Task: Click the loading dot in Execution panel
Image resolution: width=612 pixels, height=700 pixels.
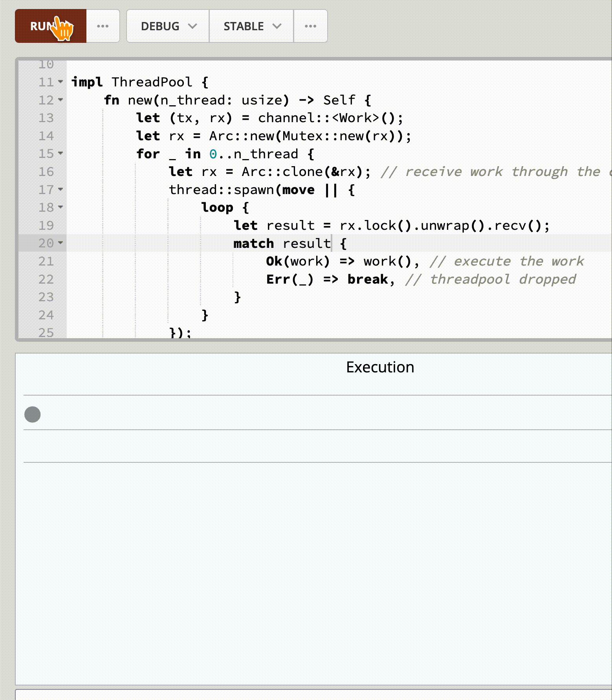Action: 33,414
